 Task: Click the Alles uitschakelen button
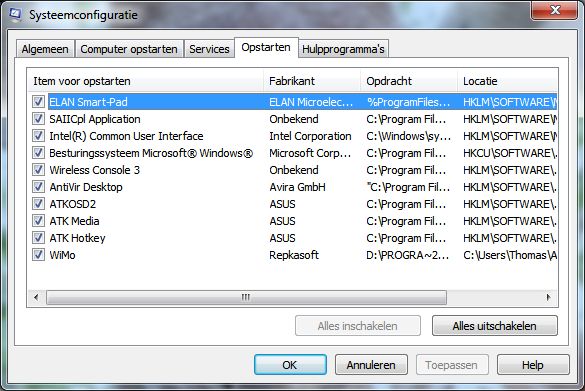click(495, 326)
